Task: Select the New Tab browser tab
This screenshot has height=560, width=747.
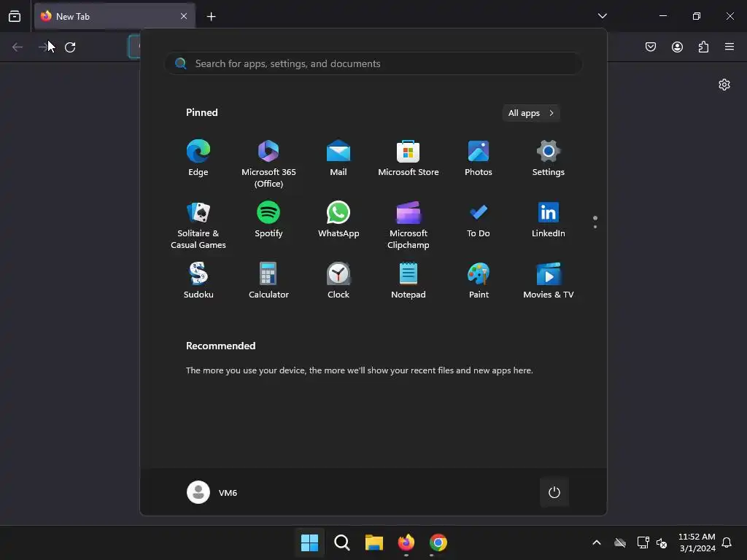Action: [115, 16]
